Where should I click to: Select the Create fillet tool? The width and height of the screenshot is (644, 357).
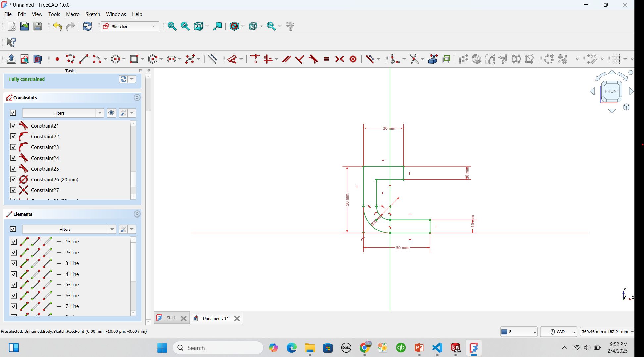point(395,59)
